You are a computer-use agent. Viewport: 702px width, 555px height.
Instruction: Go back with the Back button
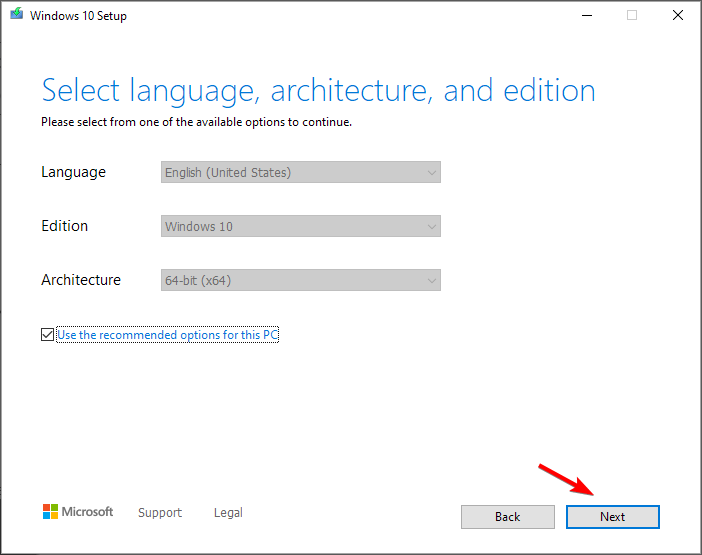(508, 517)
